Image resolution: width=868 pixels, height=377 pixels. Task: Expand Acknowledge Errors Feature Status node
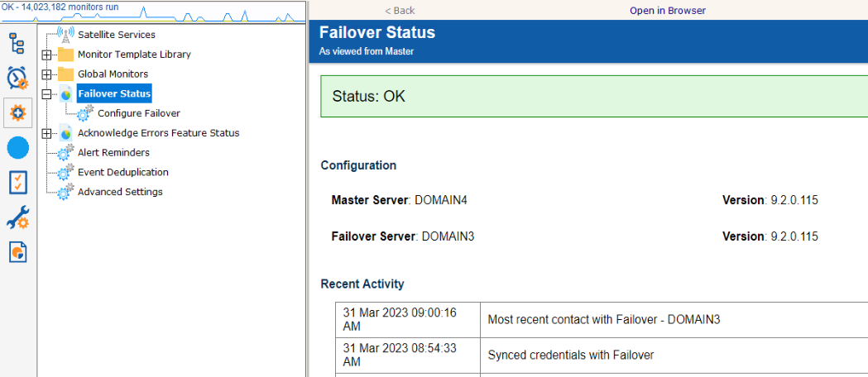[47, 133]
